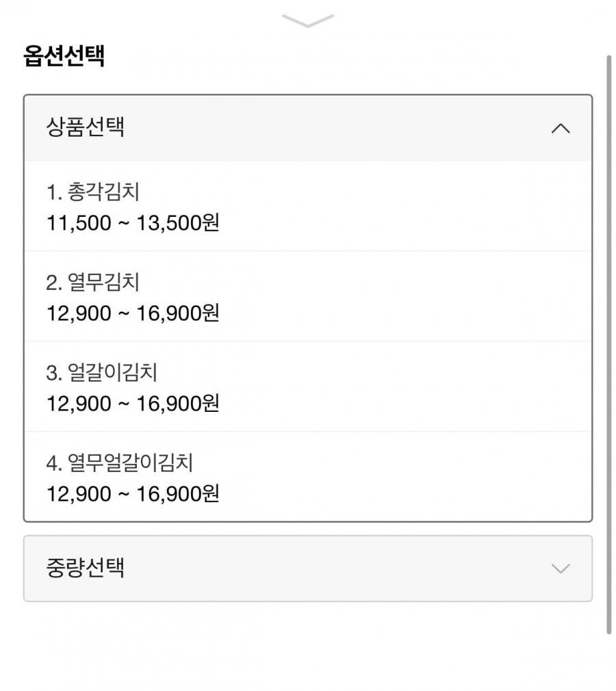
Task: Click the price under 2. 열무김치
Action: 133,313
